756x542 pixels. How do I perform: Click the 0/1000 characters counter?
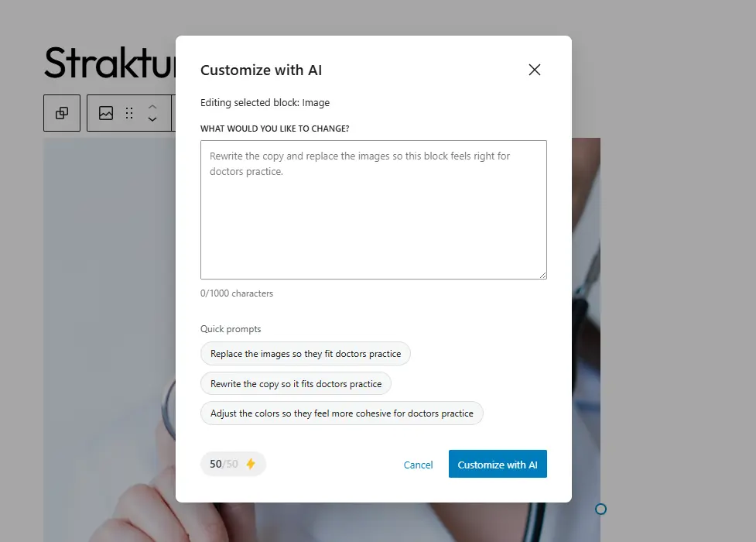(236, 293)
